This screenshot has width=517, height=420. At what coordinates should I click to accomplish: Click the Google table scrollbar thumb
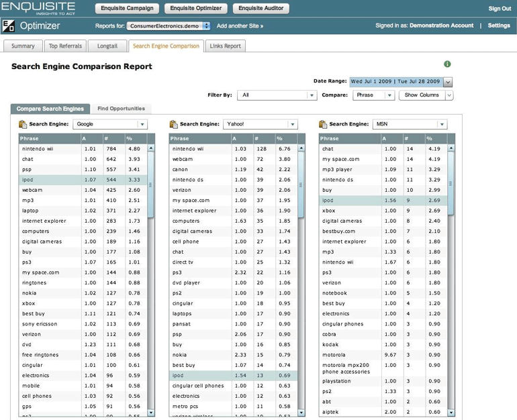tap(150, 185)
